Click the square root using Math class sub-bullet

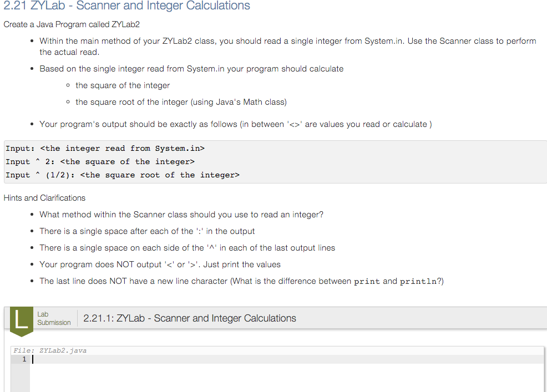pyautogui.click(x=181, y=102)
